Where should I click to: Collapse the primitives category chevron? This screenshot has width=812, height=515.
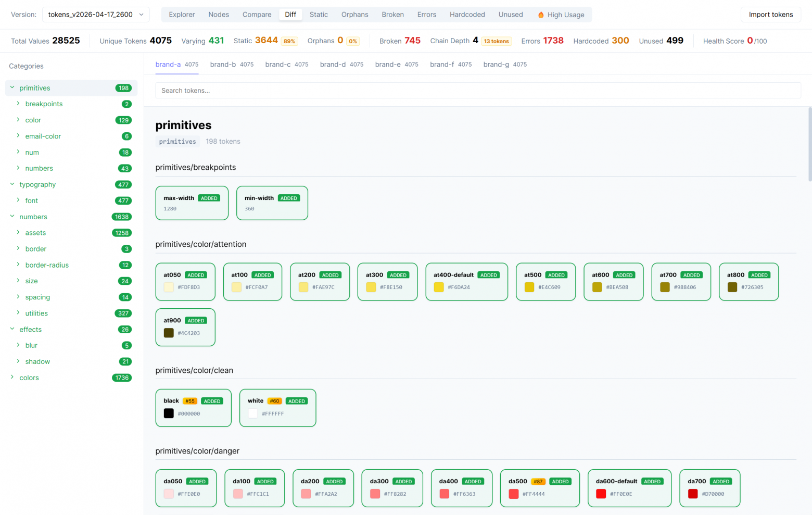12,88
